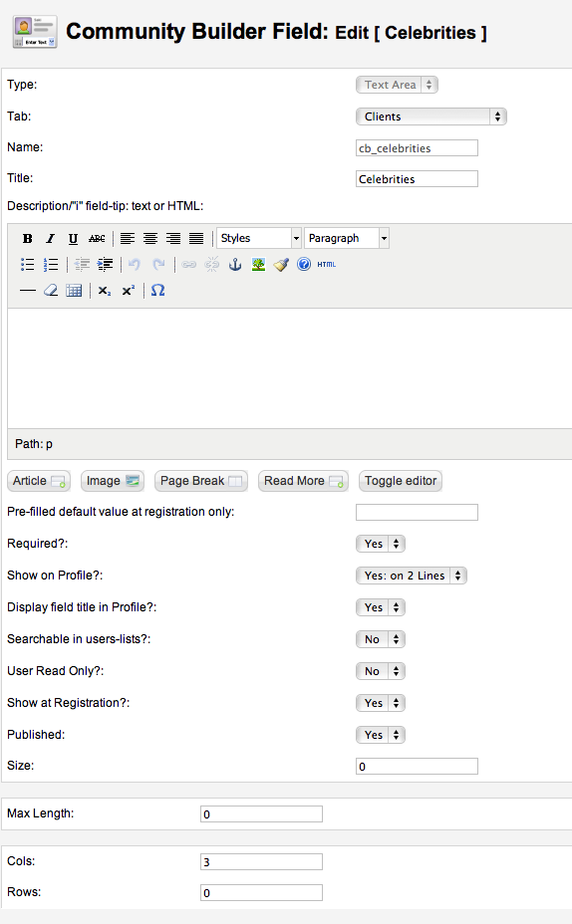Click the Read More button

[x=303, y=481]
